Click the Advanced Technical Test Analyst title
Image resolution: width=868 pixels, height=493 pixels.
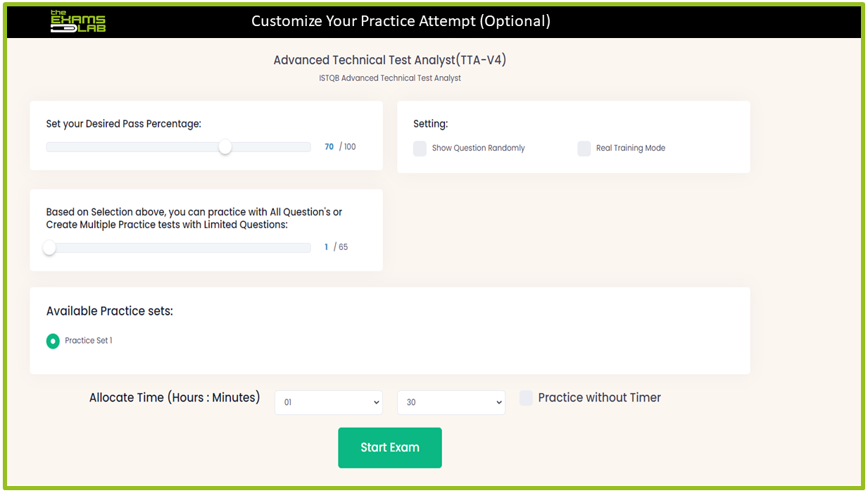[389, 60]
